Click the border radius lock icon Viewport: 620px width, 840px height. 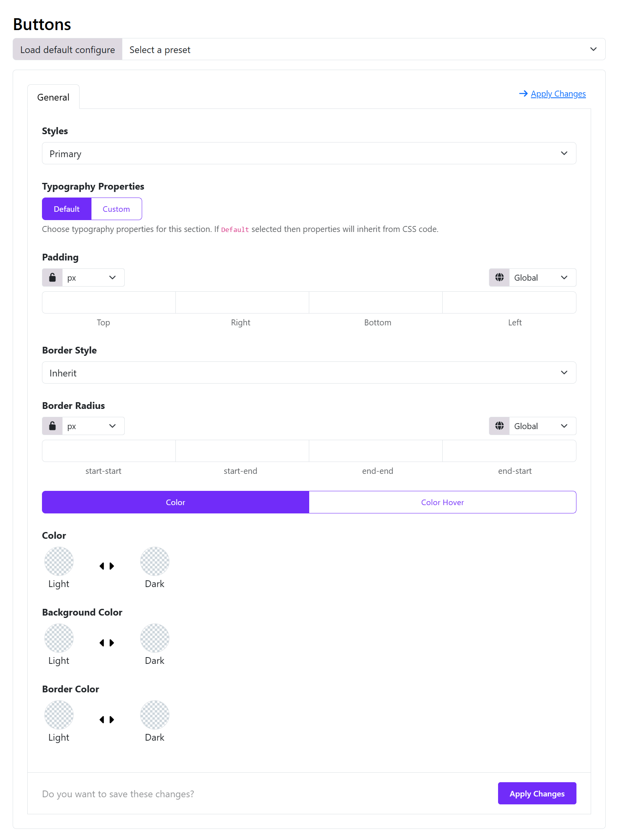pos(52,426)
